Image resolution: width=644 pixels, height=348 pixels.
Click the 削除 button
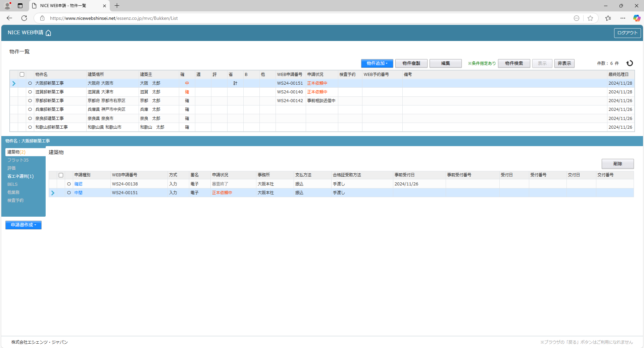tap(617, 164)
